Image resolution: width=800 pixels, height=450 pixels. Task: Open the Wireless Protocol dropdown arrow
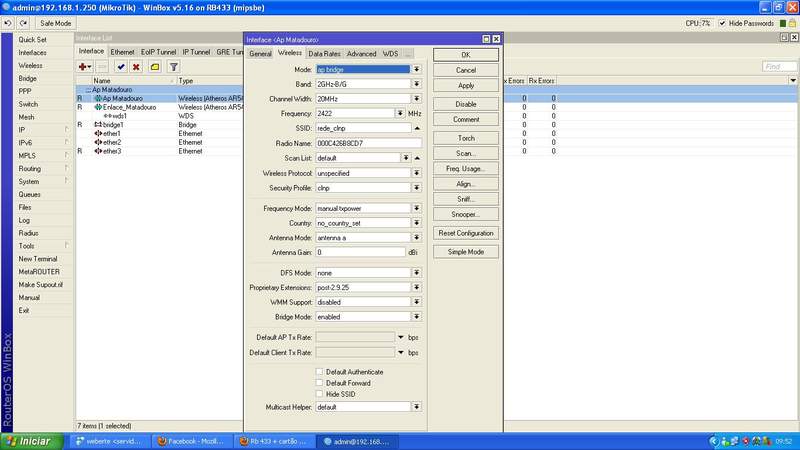point(417,173)
